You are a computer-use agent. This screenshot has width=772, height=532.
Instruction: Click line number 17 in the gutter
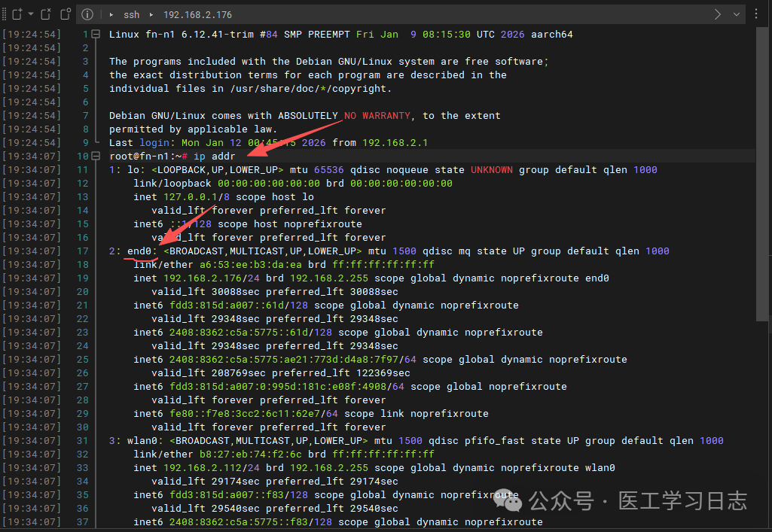(82, 251)
